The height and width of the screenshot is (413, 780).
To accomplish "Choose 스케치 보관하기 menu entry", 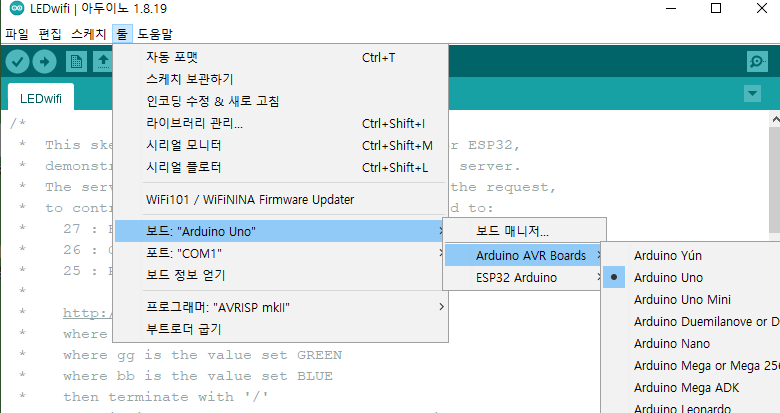I will tap(281, 79).
